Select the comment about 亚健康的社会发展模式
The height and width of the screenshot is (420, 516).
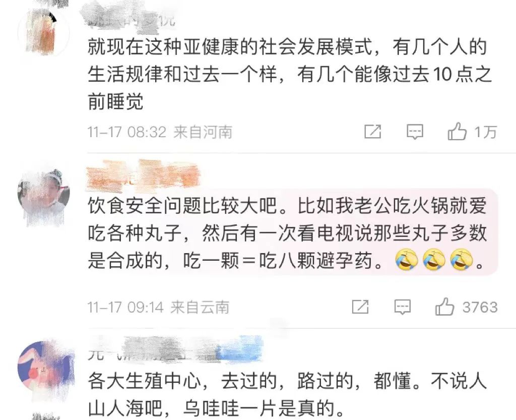[x=290, y=75]
